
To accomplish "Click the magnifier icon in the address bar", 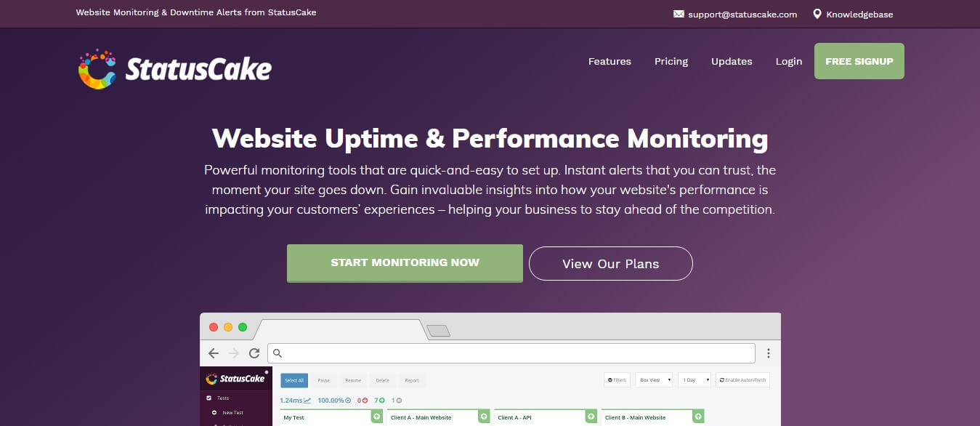I will 277,353.
